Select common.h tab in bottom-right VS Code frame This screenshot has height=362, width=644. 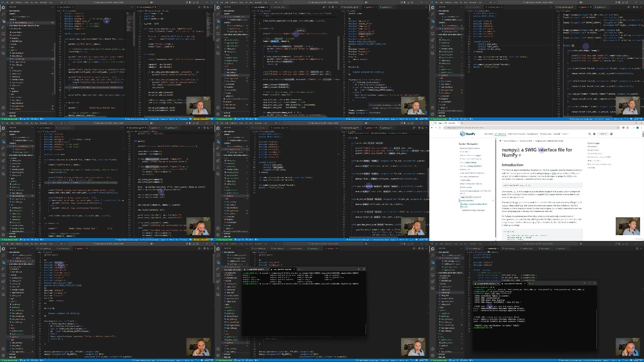[x=492, y=248]
